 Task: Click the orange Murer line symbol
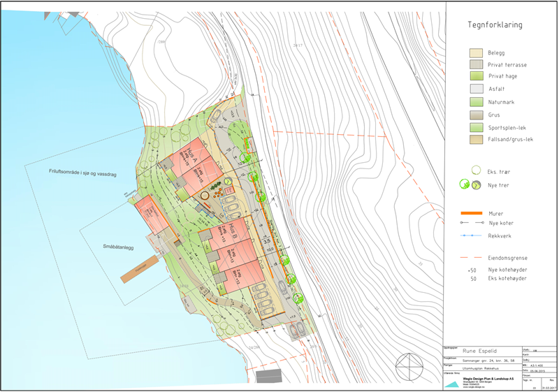(x=471, y=213)
